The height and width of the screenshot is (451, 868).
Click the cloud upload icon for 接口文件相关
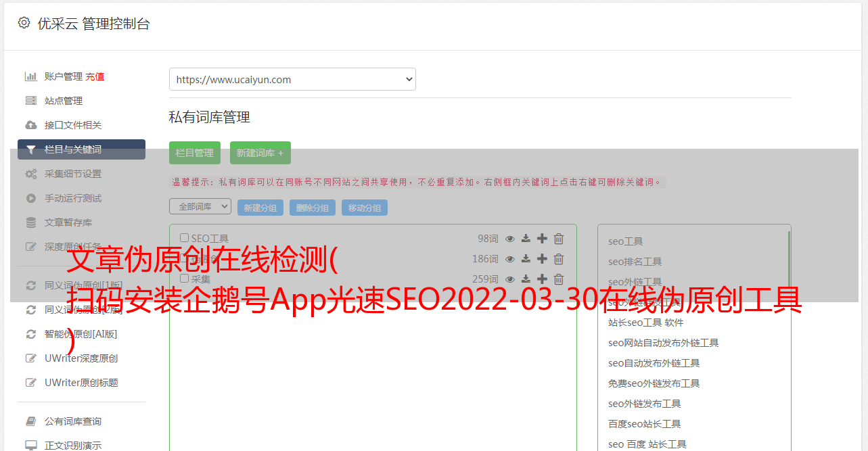point(31,125)
